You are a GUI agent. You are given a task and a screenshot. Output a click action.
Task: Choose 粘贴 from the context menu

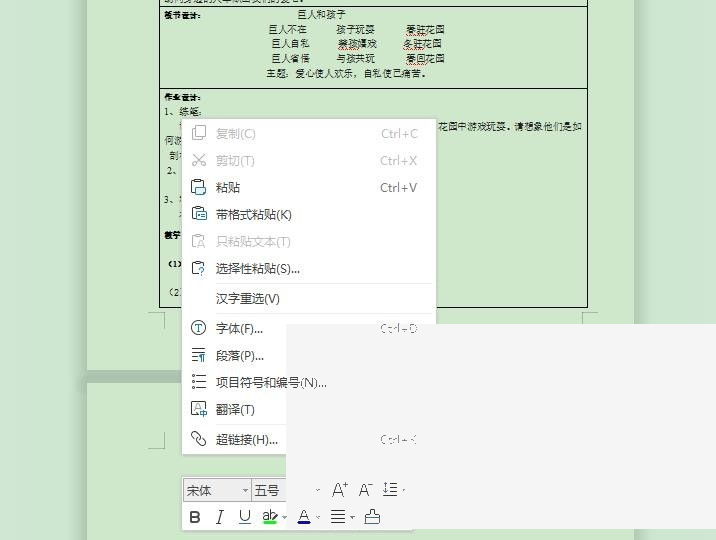click(309, 188)
